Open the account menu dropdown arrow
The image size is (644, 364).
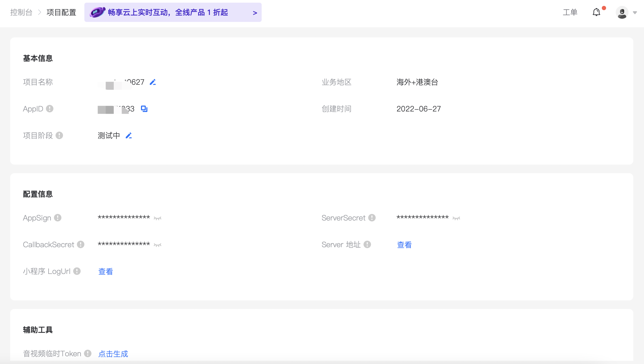pyautogui.click(x=635, y=12)
